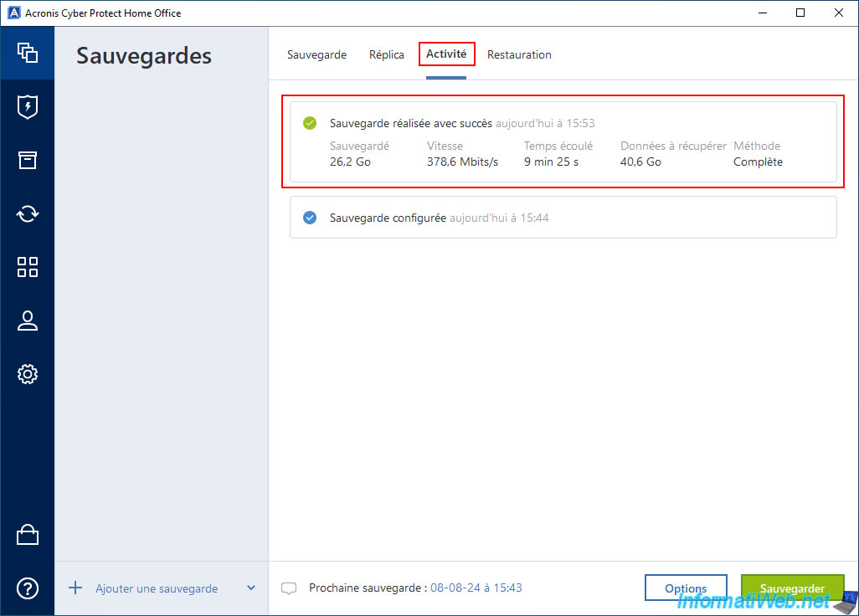The height and width of the screenshot is (616, 859).
Task: Open the Account person sidebar icon
Action: coord(28,321)
